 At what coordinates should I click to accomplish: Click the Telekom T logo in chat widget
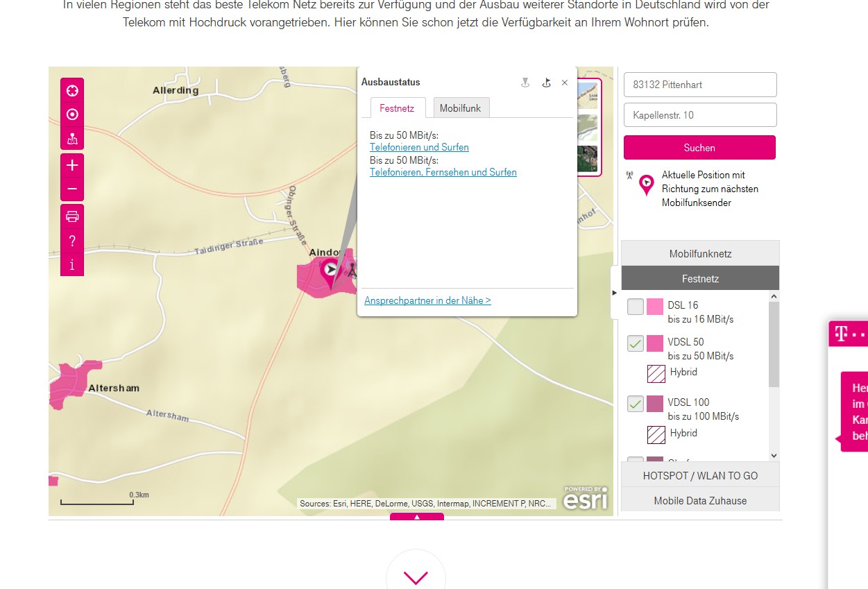click(841, 334)
